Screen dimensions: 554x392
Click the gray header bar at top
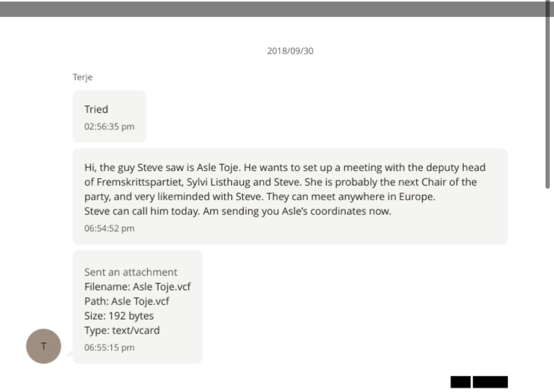[273, 9]
